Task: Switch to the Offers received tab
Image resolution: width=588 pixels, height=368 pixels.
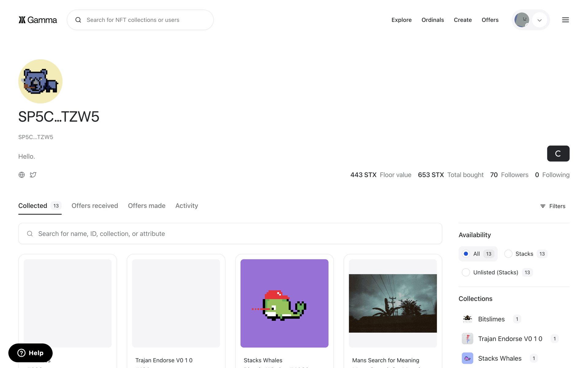Action: (95, 206)
